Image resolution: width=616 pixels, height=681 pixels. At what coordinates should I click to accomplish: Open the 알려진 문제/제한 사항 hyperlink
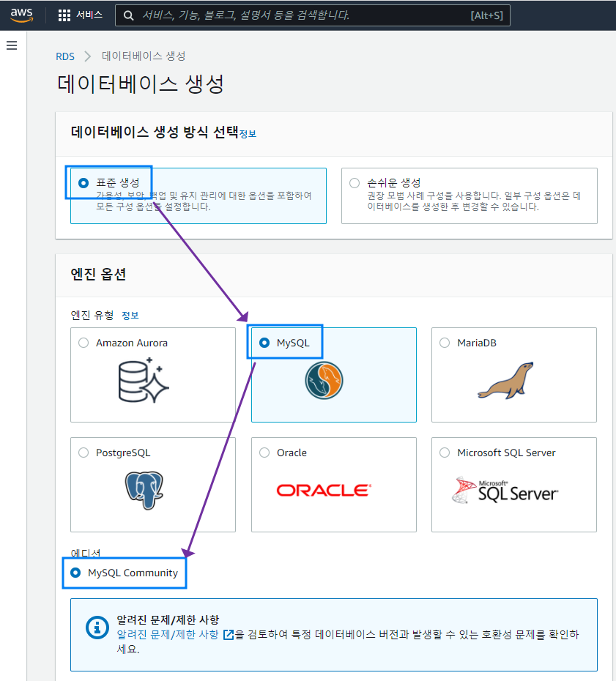(168, 635)
